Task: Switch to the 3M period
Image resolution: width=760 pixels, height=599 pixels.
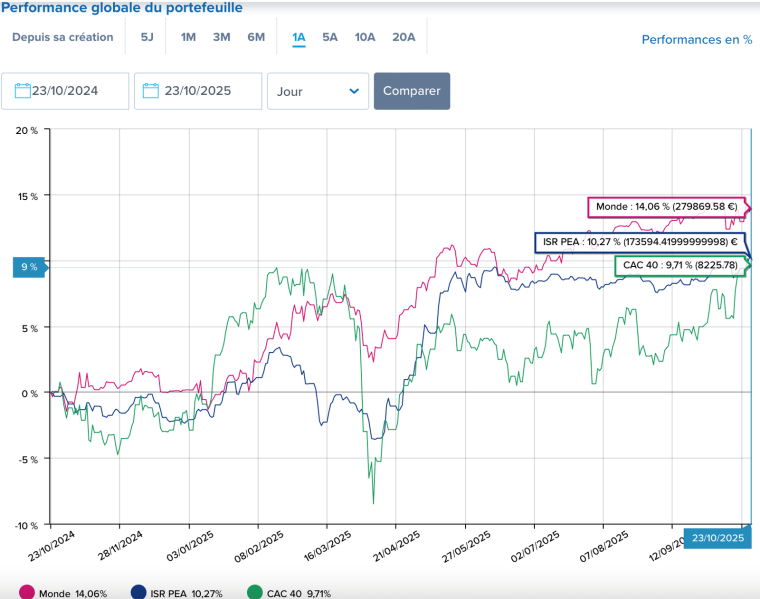Action: (x=222, y=38)
